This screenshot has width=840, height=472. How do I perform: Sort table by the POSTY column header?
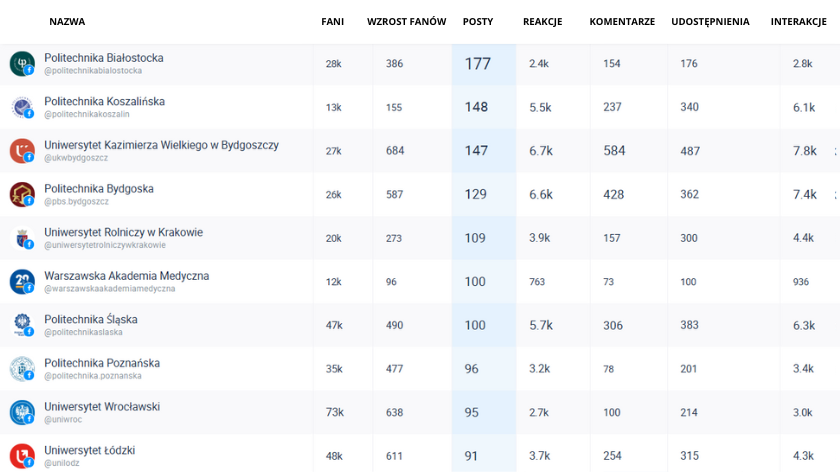477,22
